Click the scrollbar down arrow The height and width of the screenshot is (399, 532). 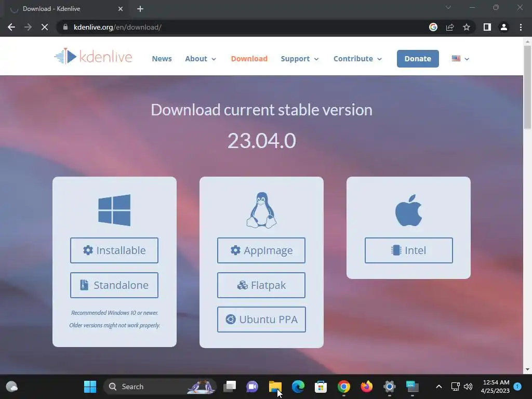[x=527, y=369]
